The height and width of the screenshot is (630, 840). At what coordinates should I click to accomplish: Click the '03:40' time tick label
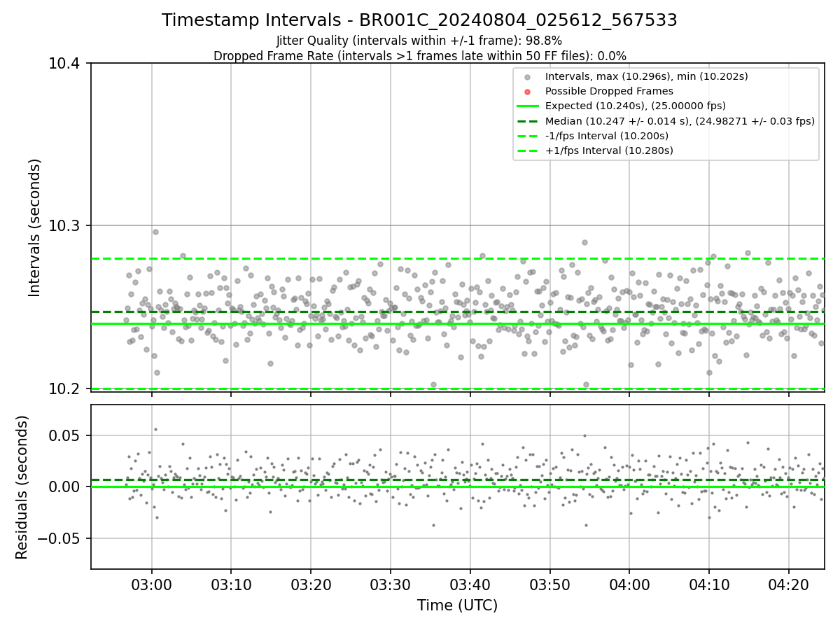[x=470, y=584]
